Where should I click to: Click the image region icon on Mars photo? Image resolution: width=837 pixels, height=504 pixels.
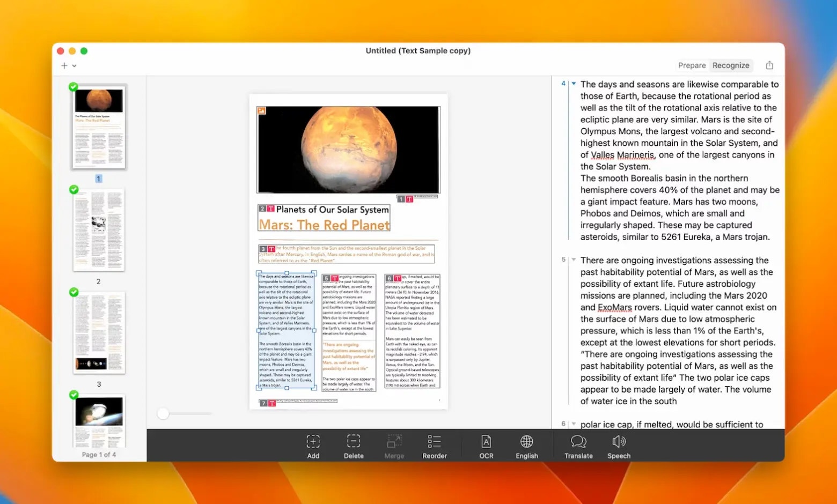coord(262,110)
